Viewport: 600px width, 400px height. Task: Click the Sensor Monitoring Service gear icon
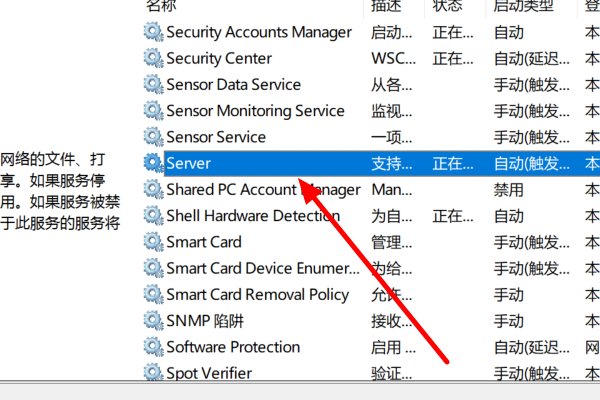tap(153, 111)
